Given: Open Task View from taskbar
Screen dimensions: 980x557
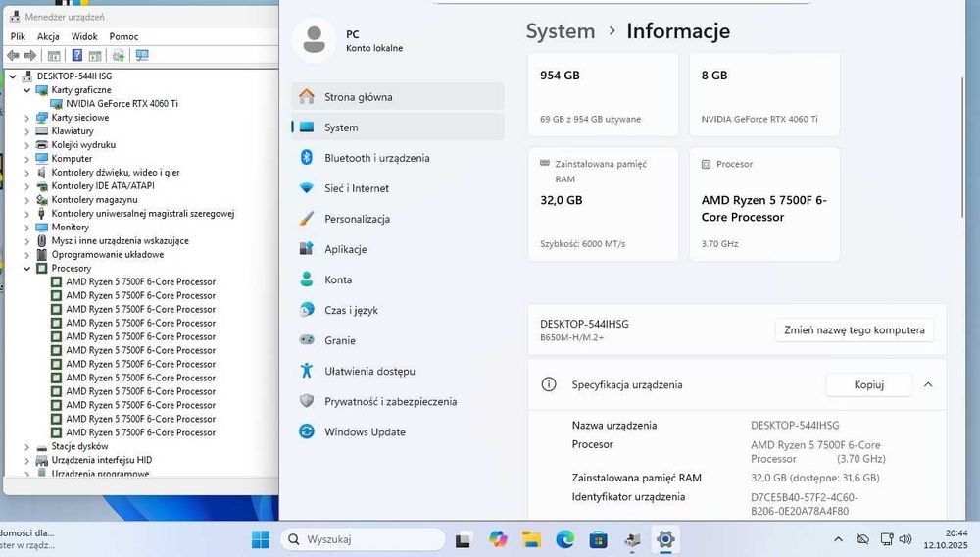Looking at the screenshot, I should point(464,539).
